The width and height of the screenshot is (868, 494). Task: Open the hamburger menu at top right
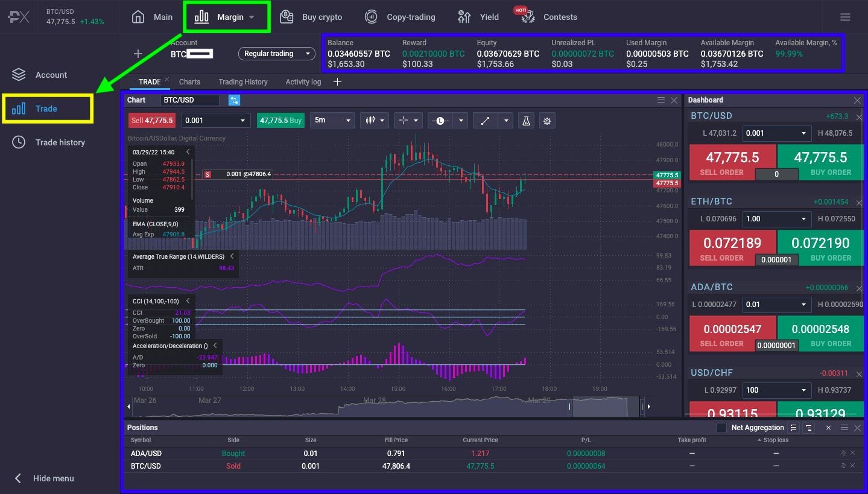coord(845,17)
